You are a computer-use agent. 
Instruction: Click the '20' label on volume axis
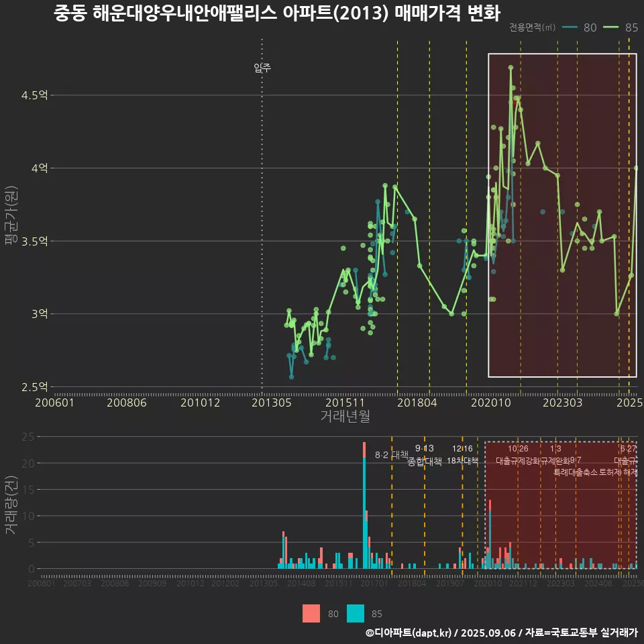pyautogui.click(x=28, y=463)
